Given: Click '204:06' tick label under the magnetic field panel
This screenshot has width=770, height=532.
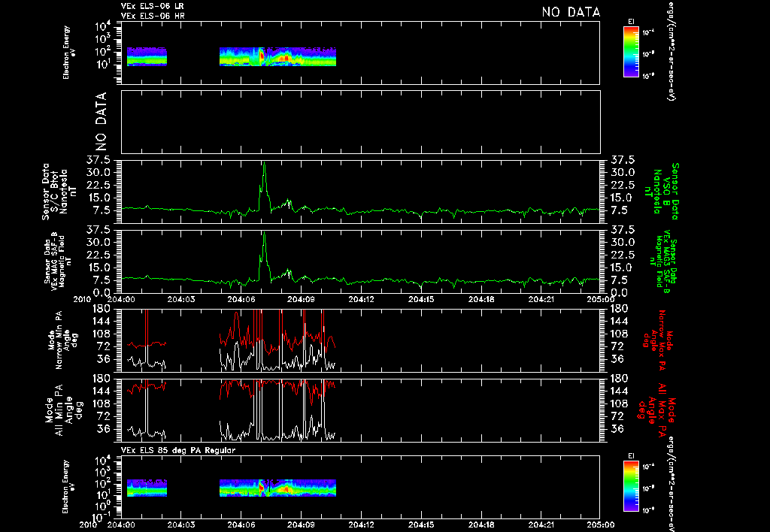Looking at the screenshot, I should point(241,299).
